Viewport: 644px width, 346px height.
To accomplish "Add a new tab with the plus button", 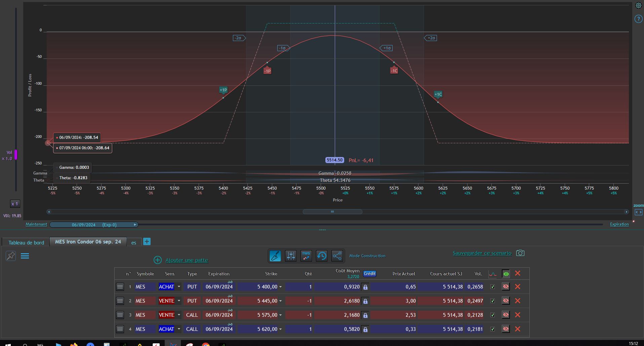I will [x=147, y=241].
